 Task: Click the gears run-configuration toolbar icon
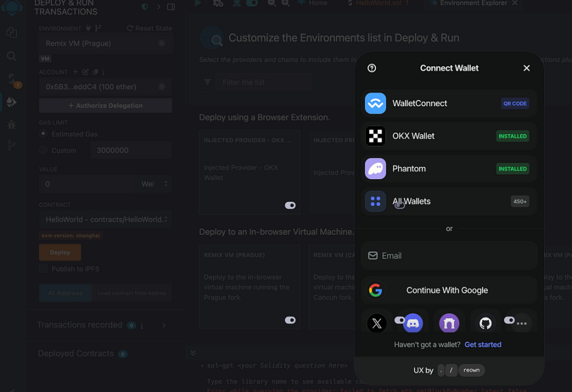218,3
